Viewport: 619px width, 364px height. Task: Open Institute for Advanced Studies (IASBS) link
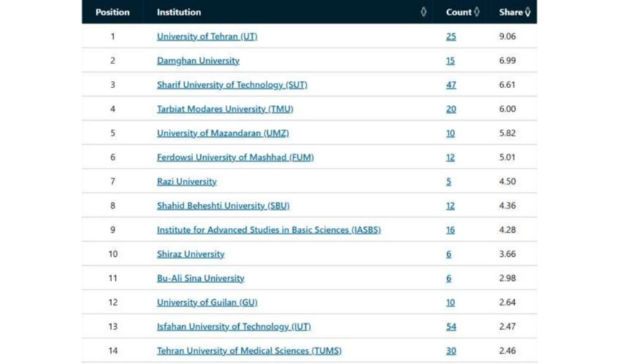[269, 230]
